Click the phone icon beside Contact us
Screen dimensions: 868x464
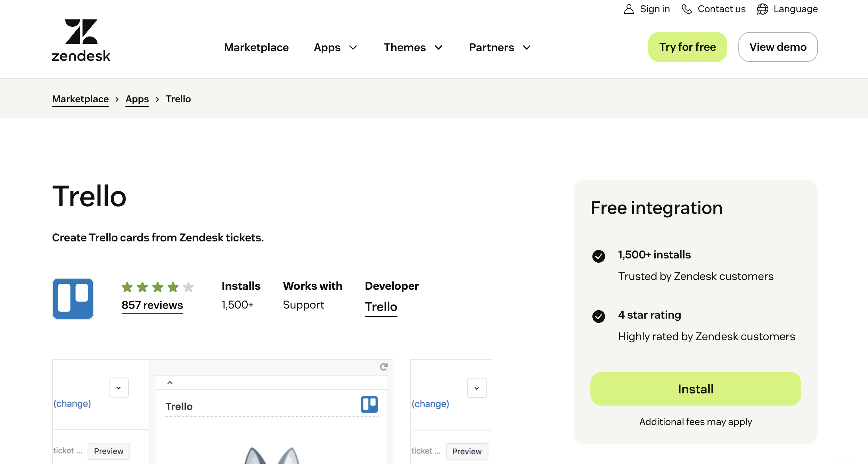(687, 9)
